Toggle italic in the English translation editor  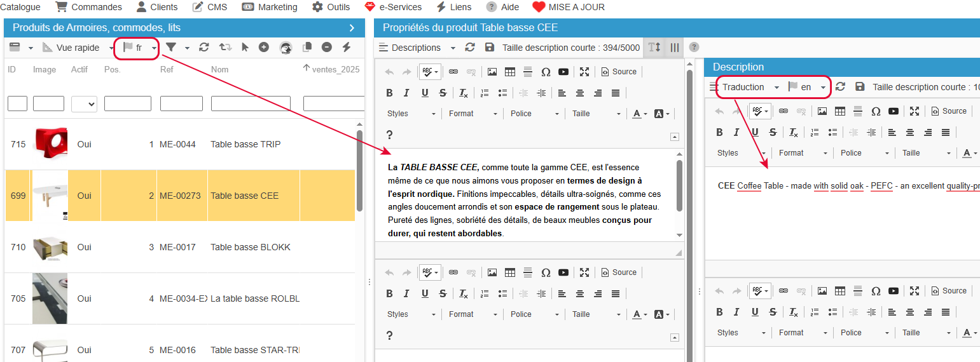tap(736, 133)
